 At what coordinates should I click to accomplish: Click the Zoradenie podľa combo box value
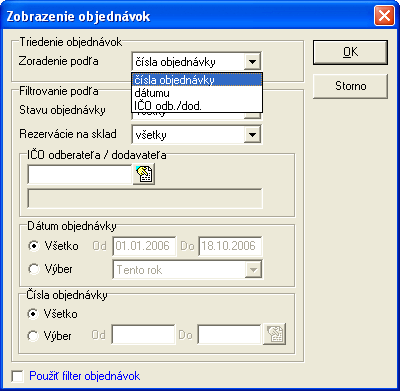pyautogui.click(x=188, y=62)
